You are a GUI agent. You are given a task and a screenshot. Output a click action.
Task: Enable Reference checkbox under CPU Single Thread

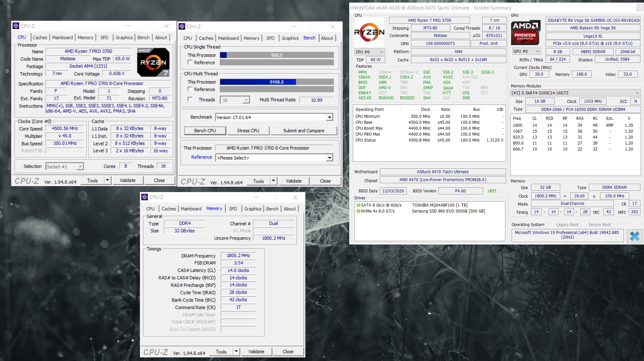click(x=190, y=62)
